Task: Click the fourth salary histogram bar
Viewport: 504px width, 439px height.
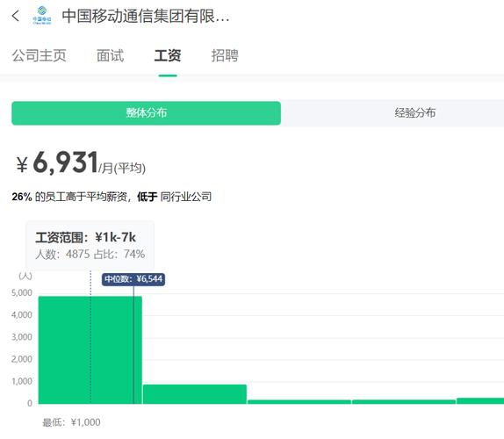Action: 404,402
